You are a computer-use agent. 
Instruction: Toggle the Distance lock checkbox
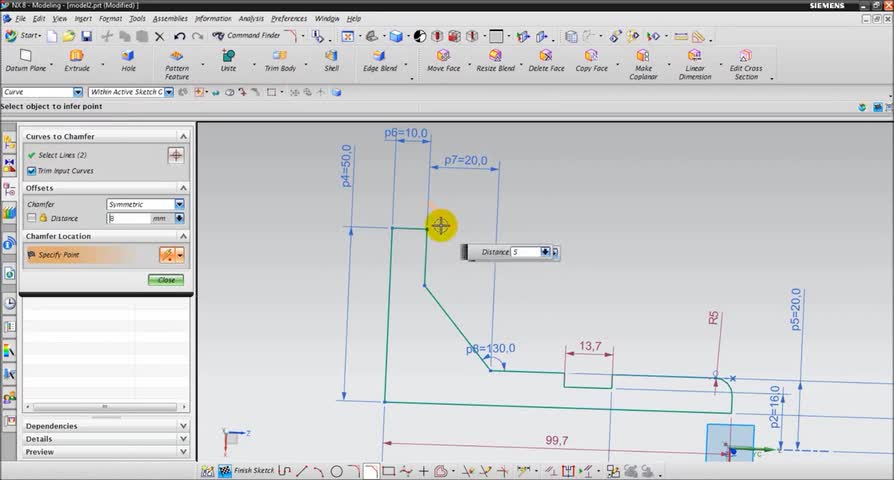click(31, 218)
